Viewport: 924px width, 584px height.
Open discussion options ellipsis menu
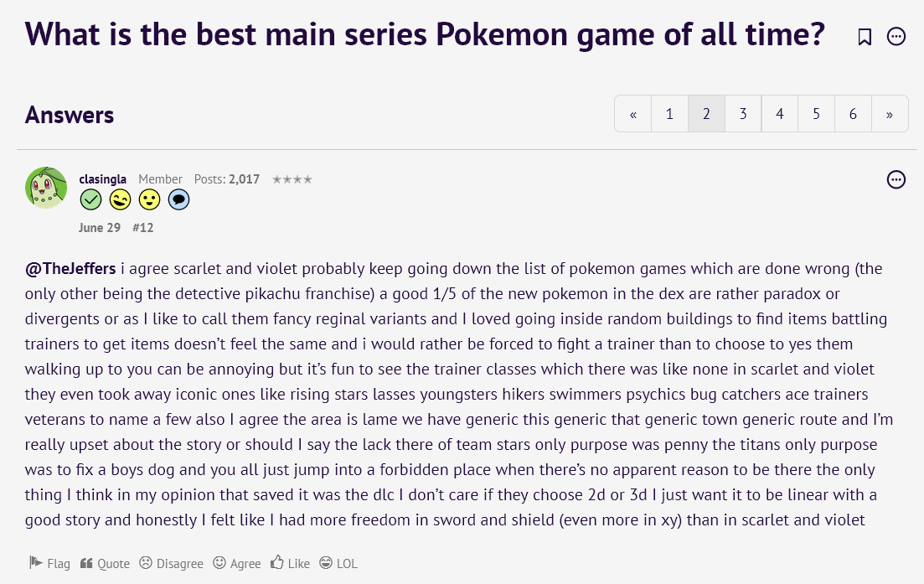pos(896,36)
